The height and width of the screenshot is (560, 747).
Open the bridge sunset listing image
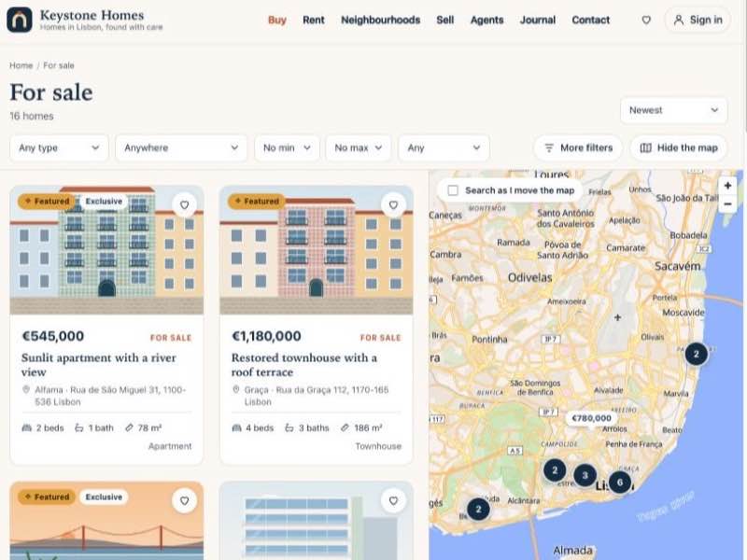tap(106, 521)
